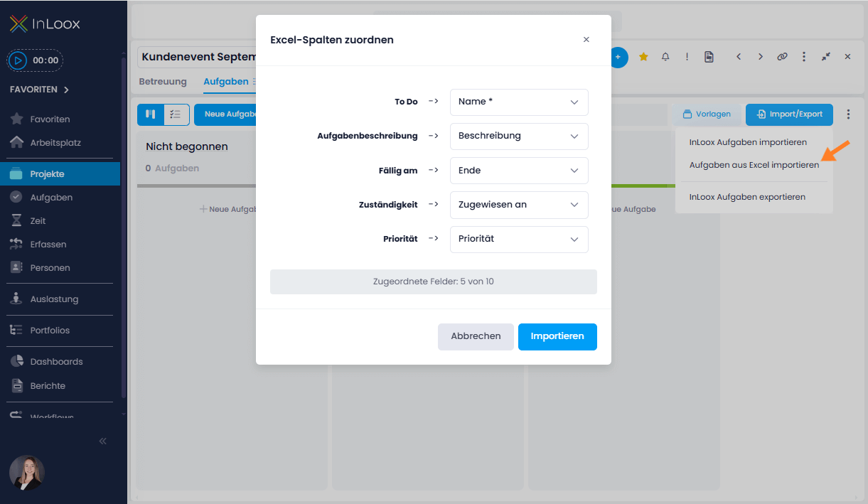Close the Excel-Spalten zuordnen dialog
Viewport: 868px width, 504px height.
[586, 40]
